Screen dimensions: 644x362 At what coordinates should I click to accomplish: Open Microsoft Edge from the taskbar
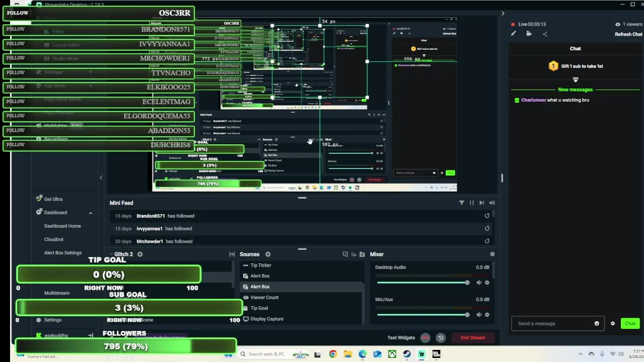point(362,354)
